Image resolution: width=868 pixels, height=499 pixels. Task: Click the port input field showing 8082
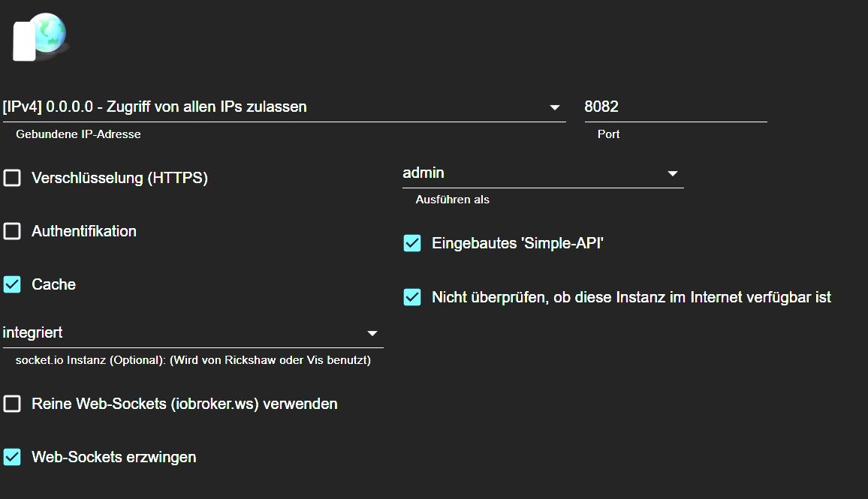point(674,107)
